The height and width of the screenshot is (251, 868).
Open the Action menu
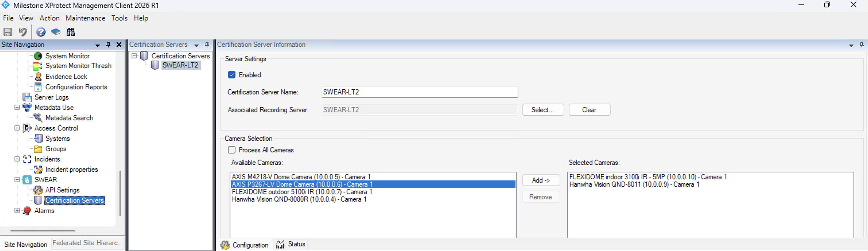[50, 18]
